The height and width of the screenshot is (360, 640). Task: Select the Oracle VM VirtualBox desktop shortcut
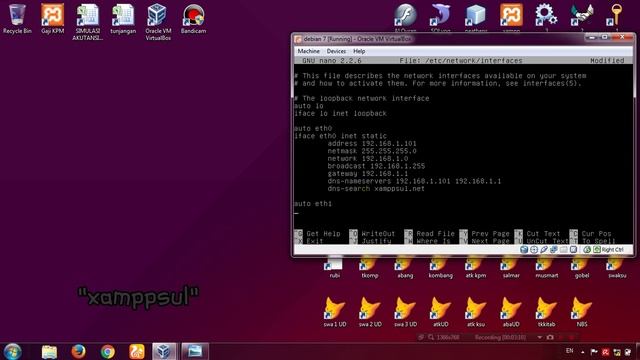[x=158, y=22]
